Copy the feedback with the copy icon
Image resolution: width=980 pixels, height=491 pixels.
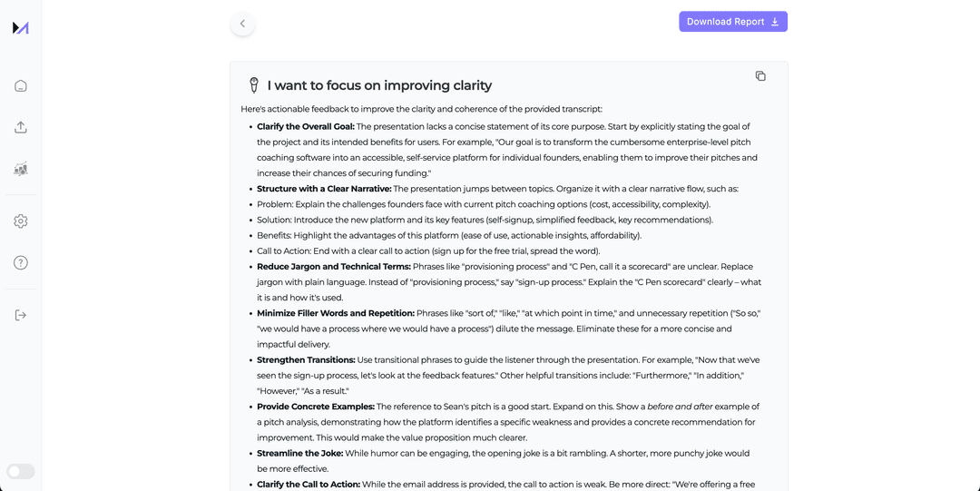760,76
